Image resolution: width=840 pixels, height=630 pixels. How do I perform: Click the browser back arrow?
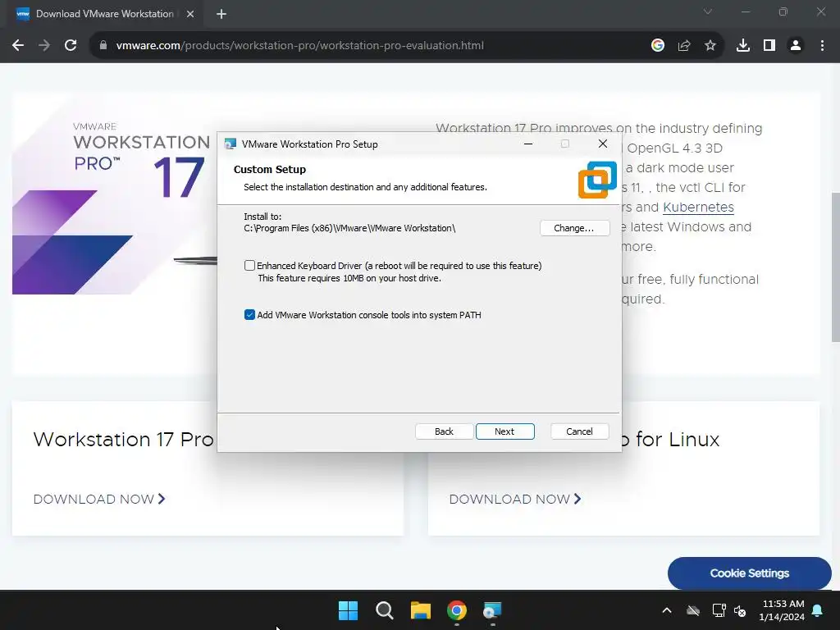pyautogui.click(x=18, y=46)
